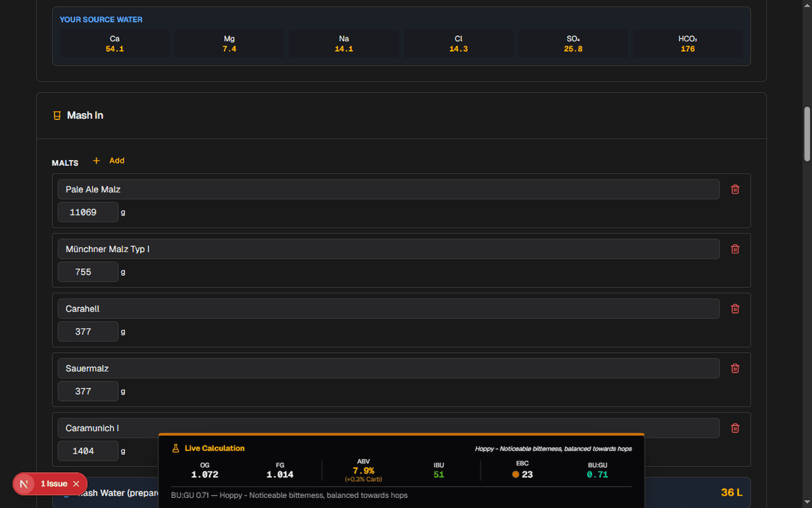The width and height of the screenshot is (812, 508).
Task: Dismiss the 1 Issue badge
Action: [x=76, y=484]
